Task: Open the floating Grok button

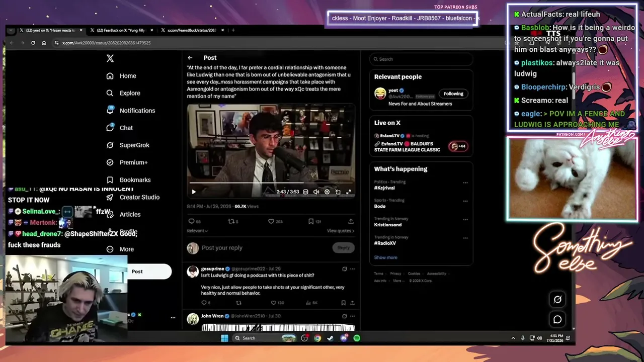Action: pos(557,300)
